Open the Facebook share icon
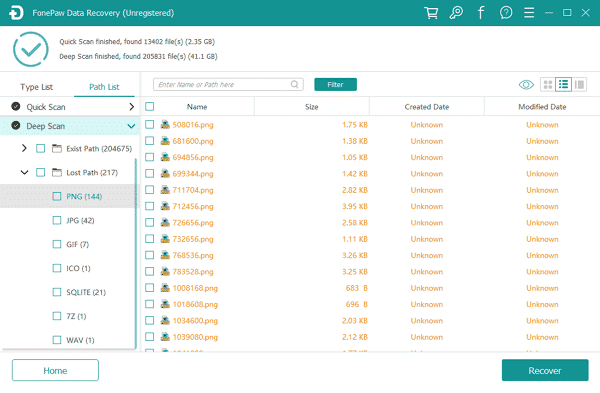The width and height of the screenshot is (600, 393). coord(481,13)
